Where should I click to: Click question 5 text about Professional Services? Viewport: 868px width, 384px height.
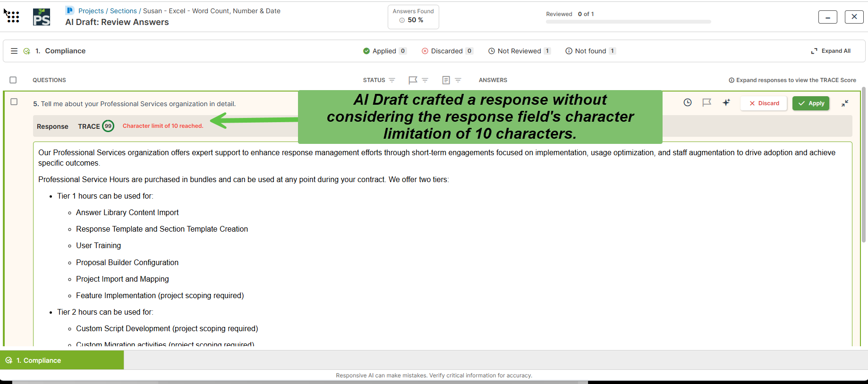(x=134, y=104)
